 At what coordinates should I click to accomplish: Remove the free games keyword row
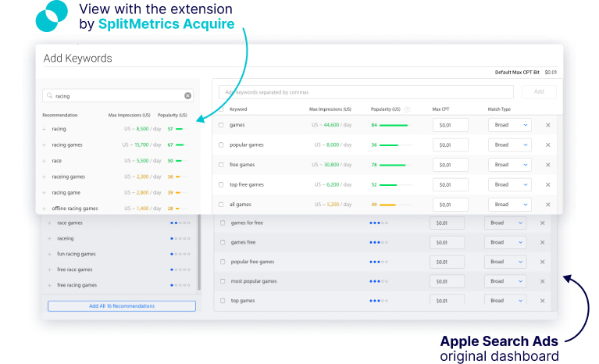pyautogui.click(x=547, y=165)
